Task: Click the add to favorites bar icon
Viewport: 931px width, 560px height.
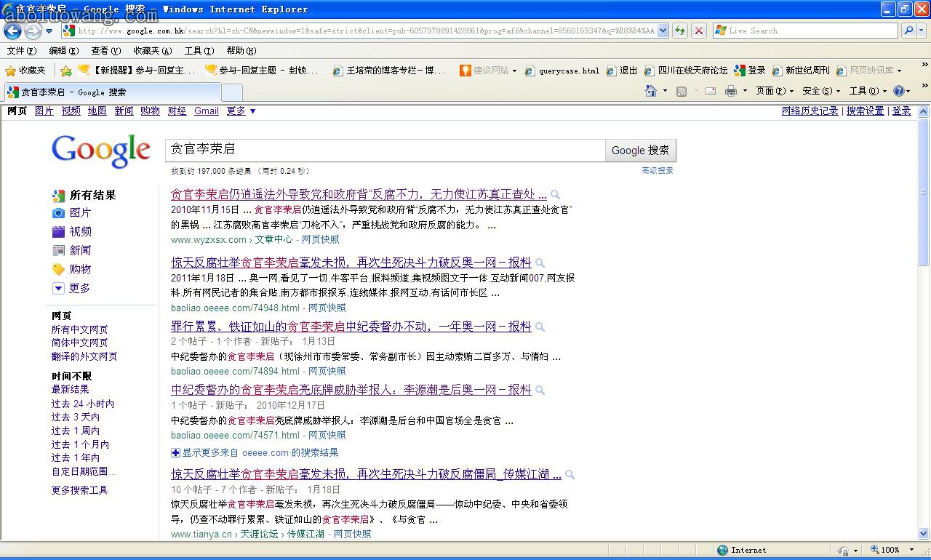Action: point(65,71)
